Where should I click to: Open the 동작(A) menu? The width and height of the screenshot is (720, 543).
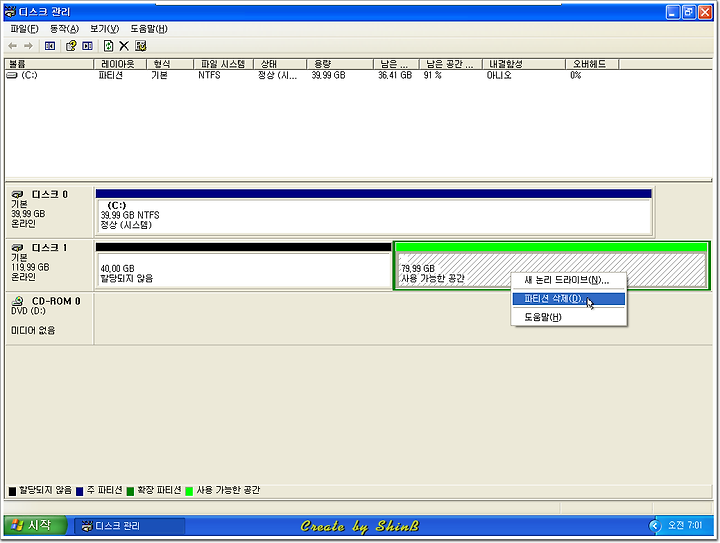coord(64,29)
